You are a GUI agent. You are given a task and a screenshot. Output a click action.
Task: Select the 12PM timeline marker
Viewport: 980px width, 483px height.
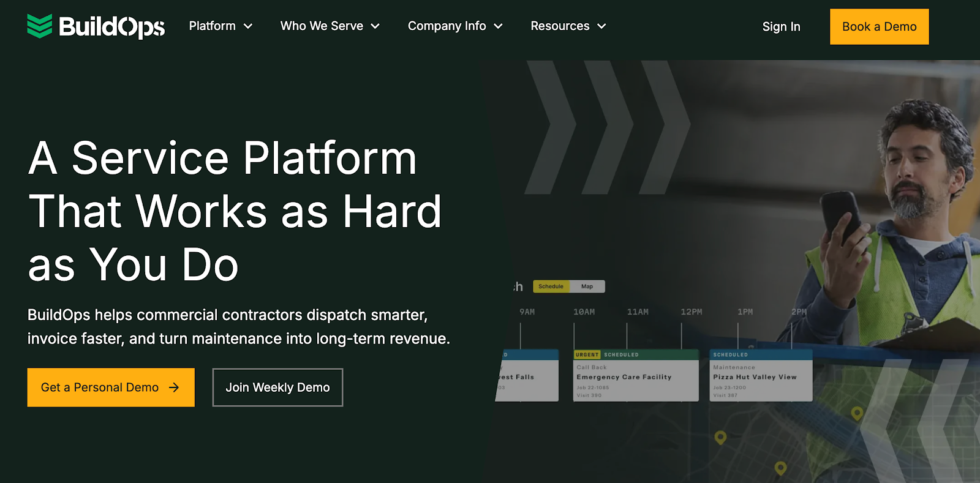692,312
